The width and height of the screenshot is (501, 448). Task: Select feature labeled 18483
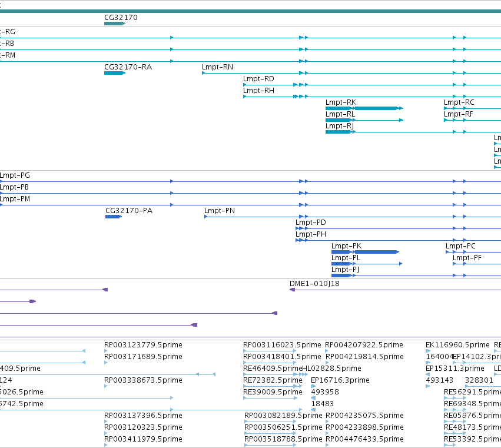pyautogui.click(x=323, y=404)
